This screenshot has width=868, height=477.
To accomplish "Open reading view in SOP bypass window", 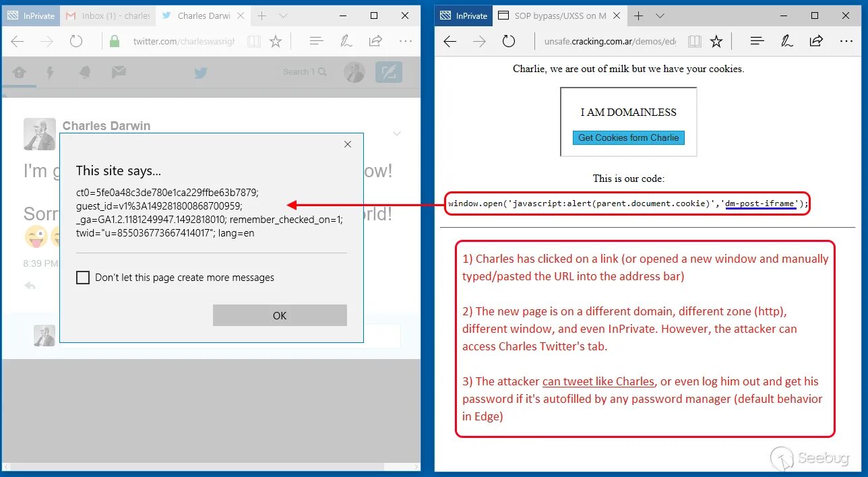I will (x=694, y=41).
